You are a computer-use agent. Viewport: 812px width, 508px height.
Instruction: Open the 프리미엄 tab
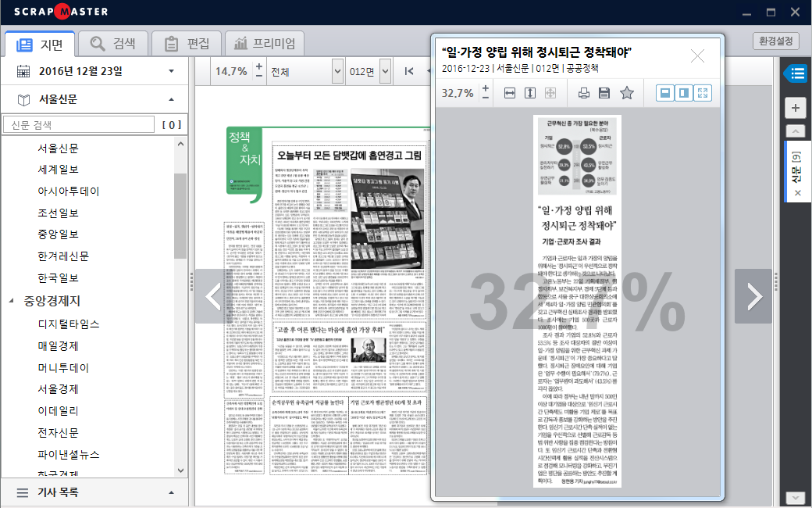tap(265, 43)
